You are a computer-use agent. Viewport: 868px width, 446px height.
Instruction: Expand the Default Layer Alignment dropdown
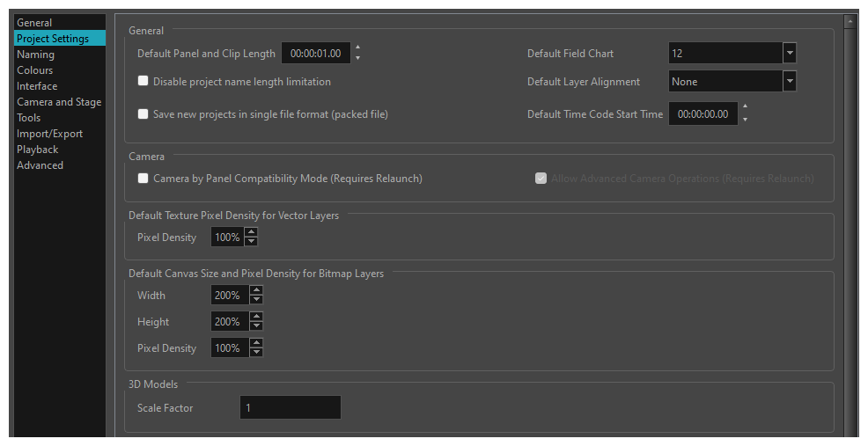(x=790, y=81)
